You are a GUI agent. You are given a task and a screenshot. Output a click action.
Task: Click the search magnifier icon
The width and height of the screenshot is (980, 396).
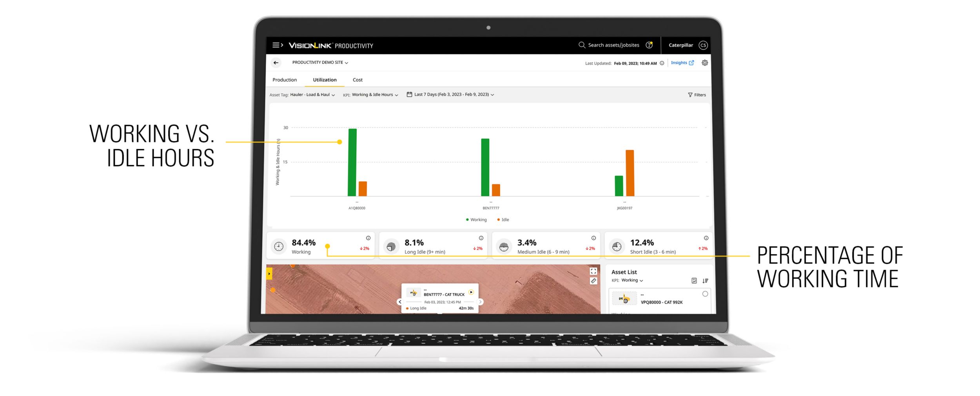[582, 45]
